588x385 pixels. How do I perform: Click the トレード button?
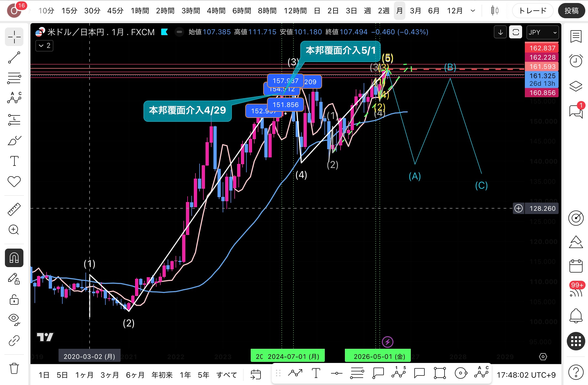(x=532, y=11)
